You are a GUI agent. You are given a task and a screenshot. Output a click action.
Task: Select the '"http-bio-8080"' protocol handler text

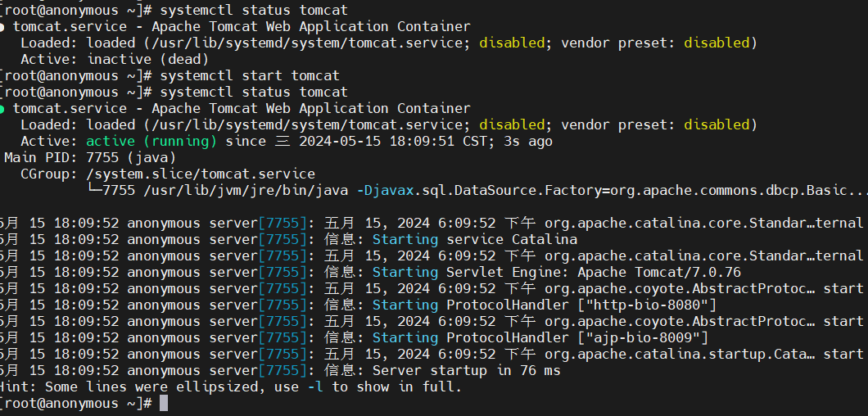pos(647,305)
